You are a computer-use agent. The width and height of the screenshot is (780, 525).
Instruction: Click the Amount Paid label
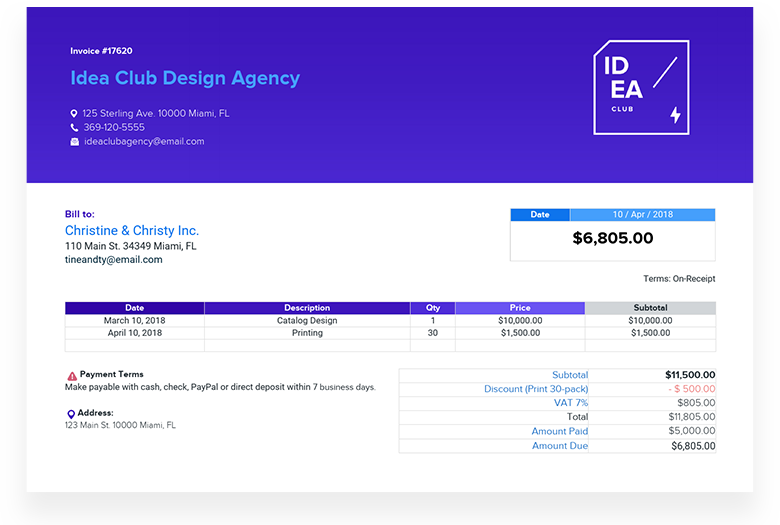pos(560,431)
